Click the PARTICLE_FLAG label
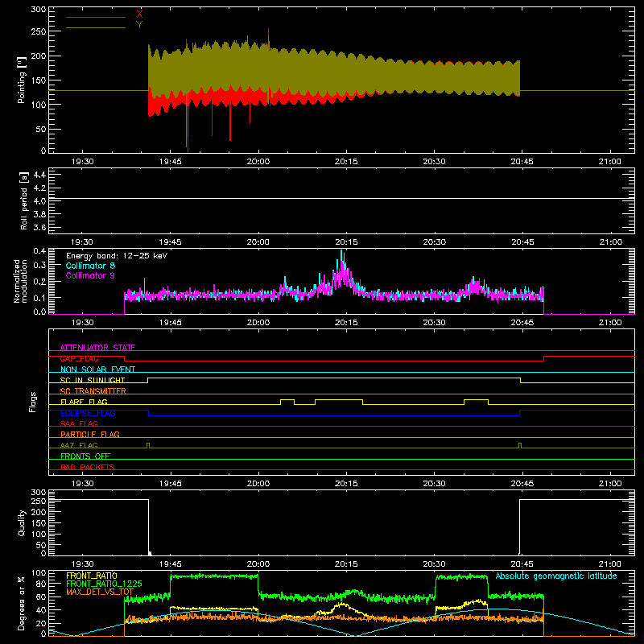Image resolution: width=644 pixels, height=644 pixels. (90, 434)
